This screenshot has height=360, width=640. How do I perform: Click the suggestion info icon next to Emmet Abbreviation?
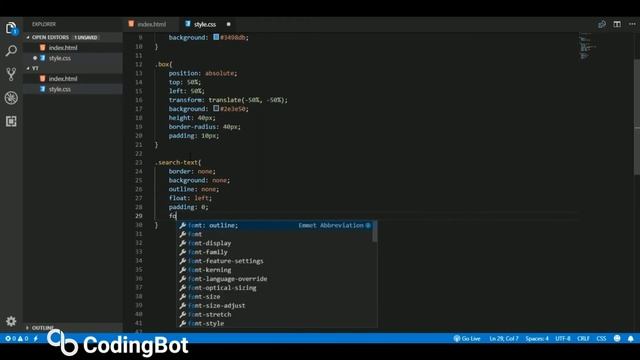[368, 225]
